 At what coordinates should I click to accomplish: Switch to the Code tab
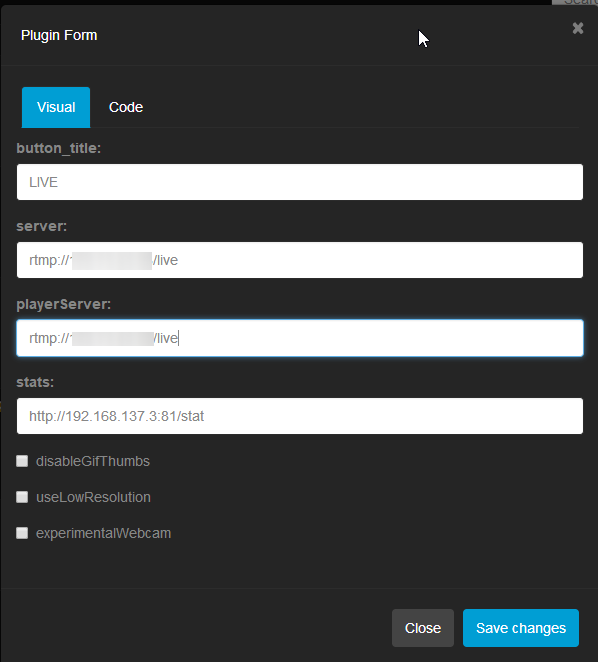(126, 107)
